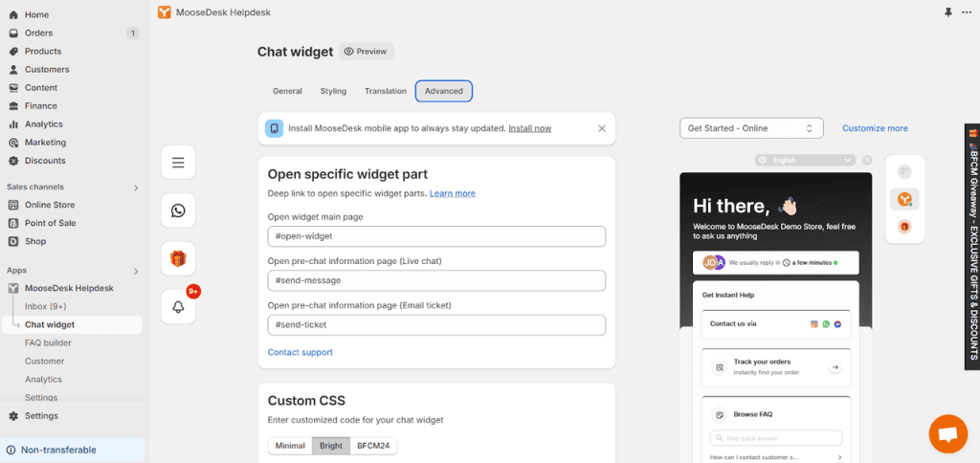
Task: Pin the app using the pin icon
Action: coord(948,11)
